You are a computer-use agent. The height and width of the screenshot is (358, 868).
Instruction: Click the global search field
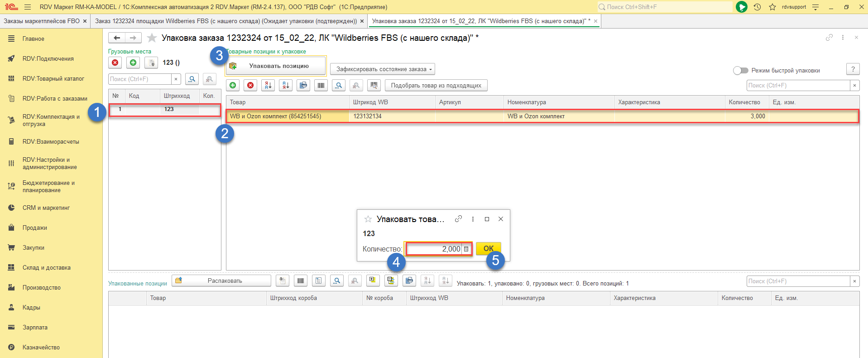coord(665,7)
